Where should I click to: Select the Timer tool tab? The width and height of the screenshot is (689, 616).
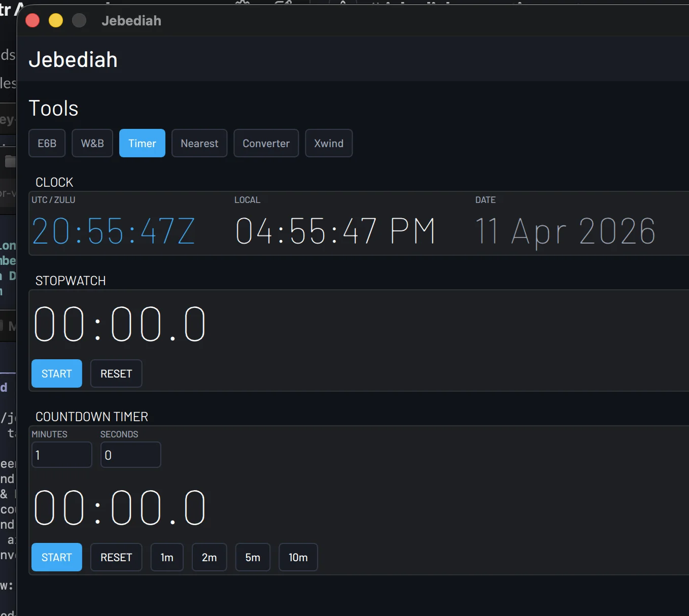142,143
